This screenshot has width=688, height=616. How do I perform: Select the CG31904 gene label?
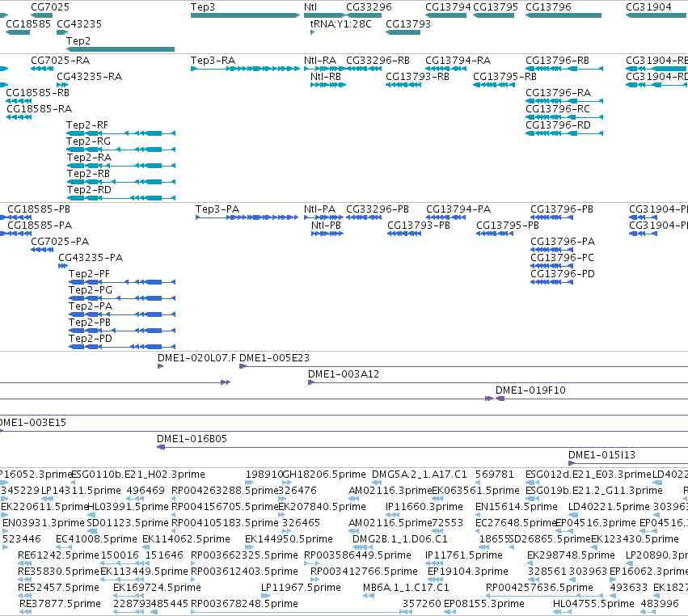(648, 7)
